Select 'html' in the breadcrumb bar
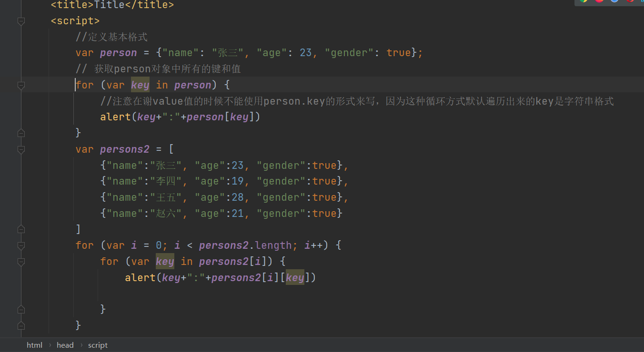Image resolution: width=644 pixels, height=352 pixels. [x=34, y=345]
